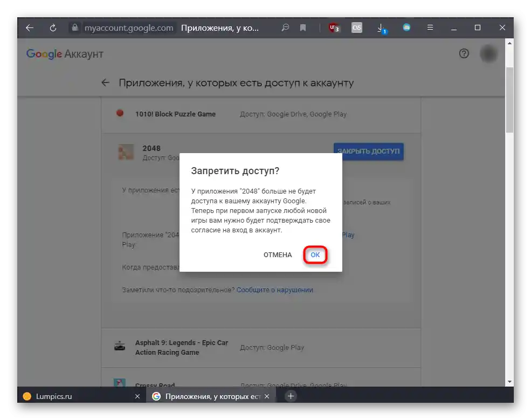531x420 pixels.
Task: Click the scrollbar up arrow
Action: 509,43
